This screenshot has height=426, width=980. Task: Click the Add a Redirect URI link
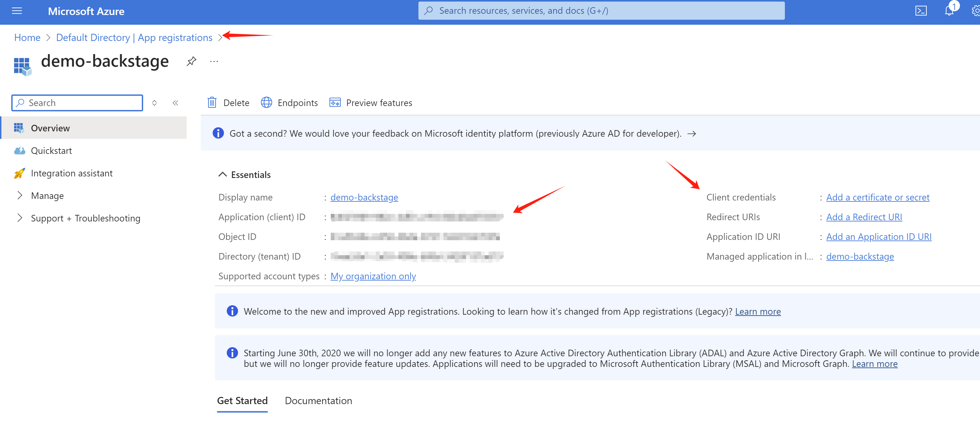coord(864,217)
